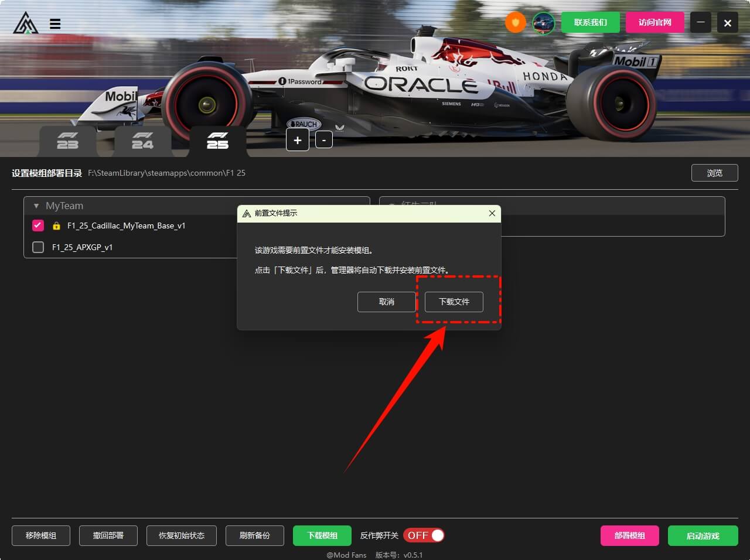750x560 pixels.
Task: Toggle the anti-cheat OFF switch
Action: pyautogui.click(x=424, y=535)
